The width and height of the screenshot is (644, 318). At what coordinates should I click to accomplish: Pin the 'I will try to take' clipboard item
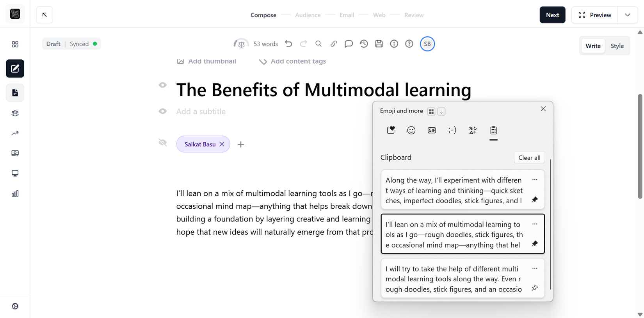pyautogui.click(x=535, y=288)
